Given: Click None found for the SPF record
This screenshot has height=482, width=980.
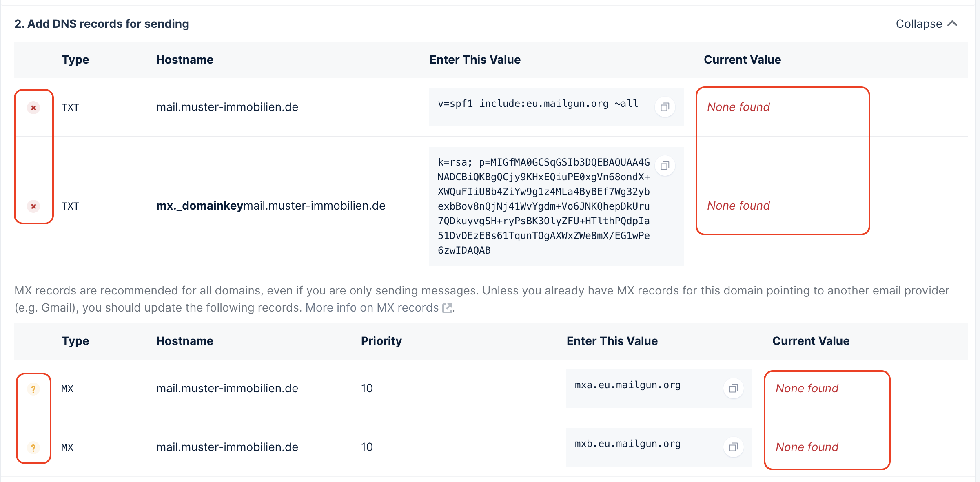Looking at the screenshot, I should coord(738,107).
